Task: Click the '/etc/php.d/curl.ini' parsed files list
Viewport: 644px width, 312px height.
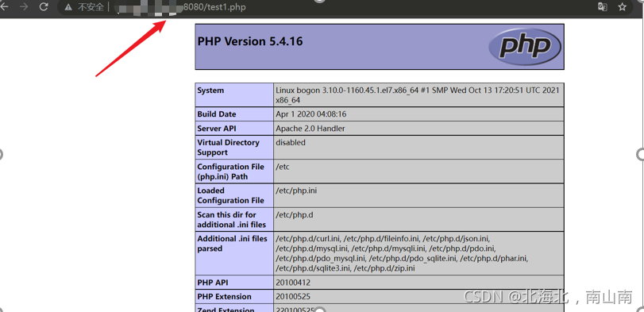Action: click(402, 253)
